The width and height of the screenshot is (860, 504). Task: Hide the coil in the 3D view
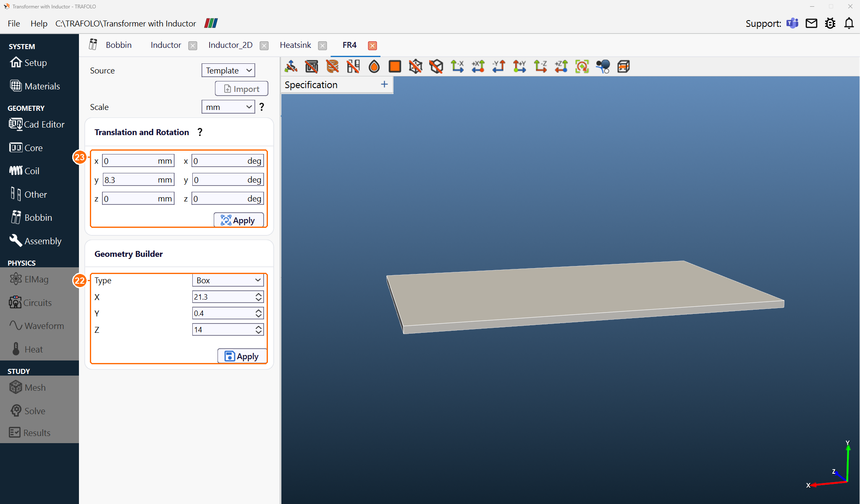click(332, 66)
